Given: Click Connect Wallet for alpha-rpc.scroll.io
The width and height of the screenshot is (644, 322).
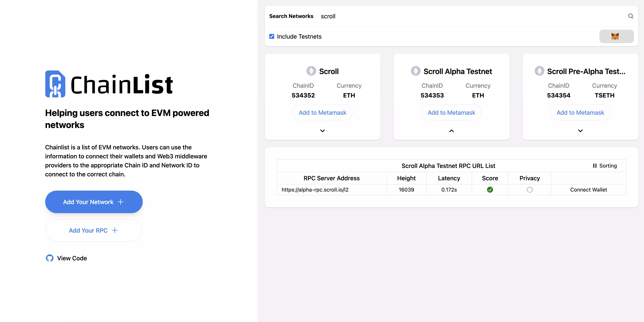Looking at the screenshot, I should pos(588,190).
